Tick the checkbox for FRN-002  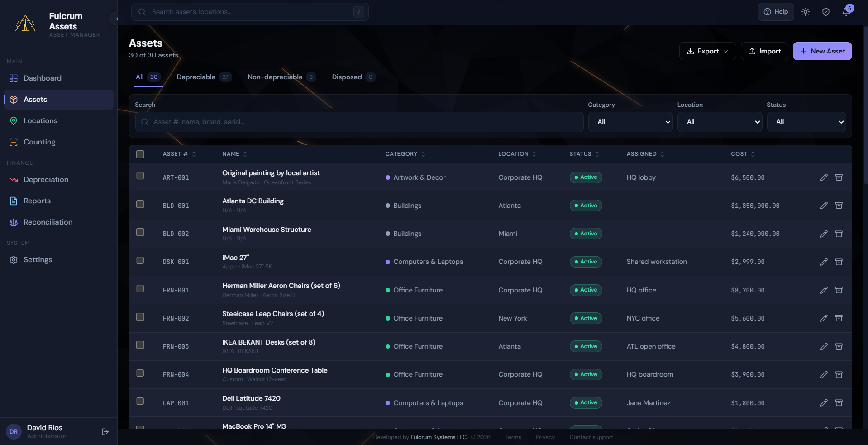pos(140,317)
